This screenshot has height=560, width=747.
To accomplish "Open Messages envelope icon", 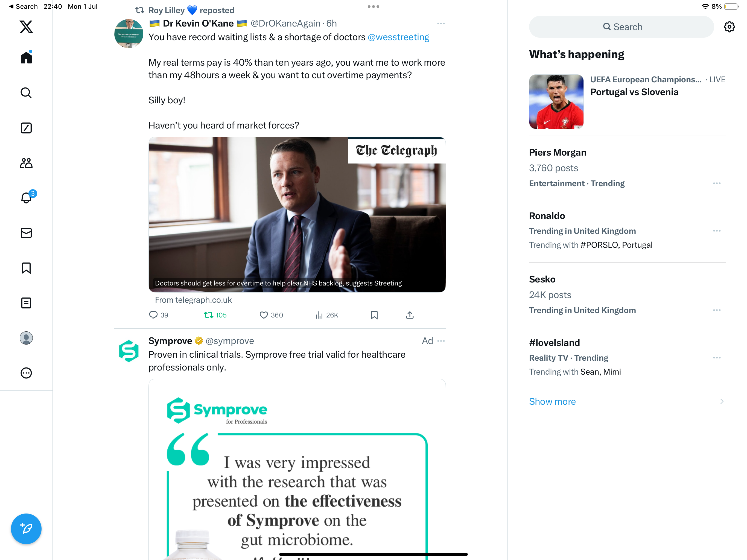I will (x=26, y=233).
